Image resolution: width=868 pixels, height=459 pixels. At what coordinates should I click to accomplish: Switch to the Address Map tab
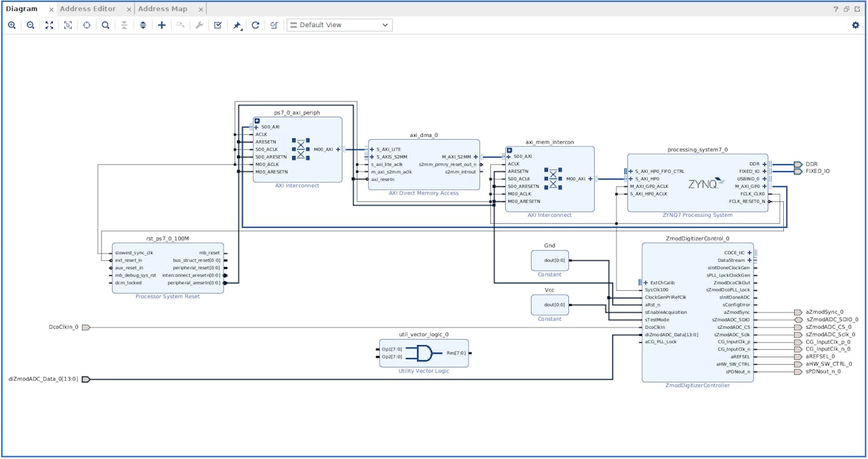[163, 9]
